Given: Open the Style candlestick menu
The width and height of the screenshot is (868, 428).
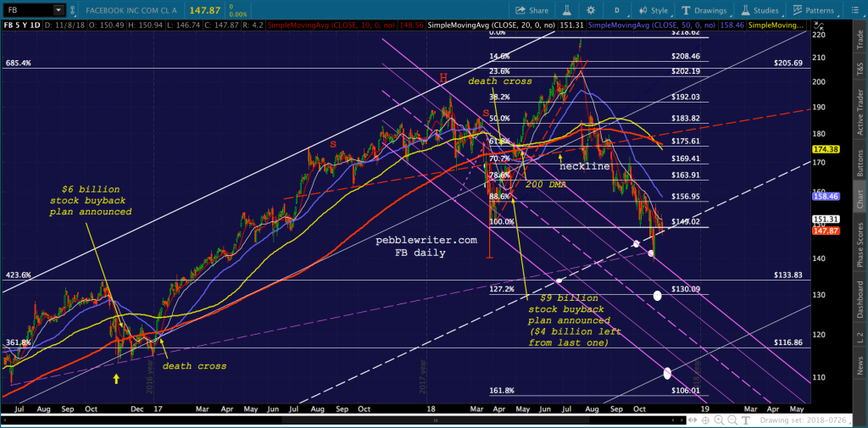Looking at the screenshot, I should pos(654,10).
